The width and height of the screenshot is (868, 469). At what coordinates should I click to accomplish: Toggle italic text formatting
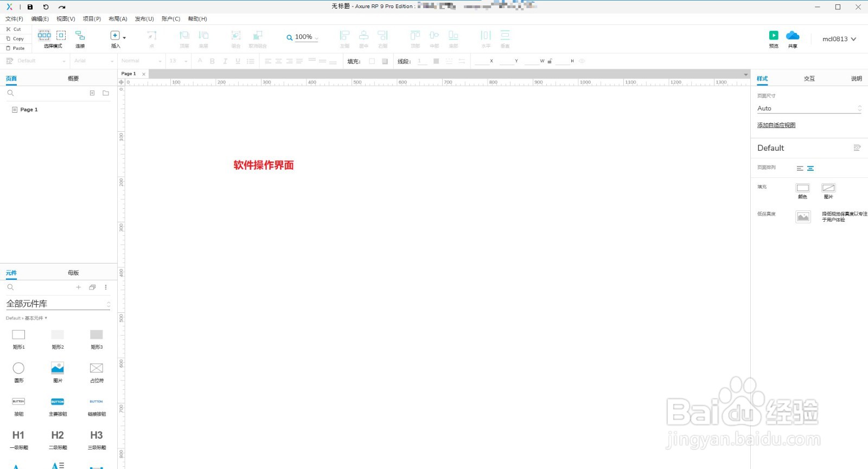(x=225, y=61)
